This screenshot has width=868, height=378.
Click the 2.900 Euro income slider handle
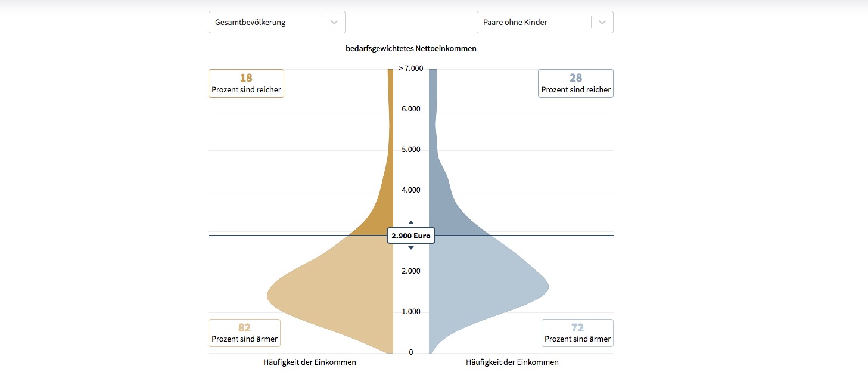[x=410, y=236]
